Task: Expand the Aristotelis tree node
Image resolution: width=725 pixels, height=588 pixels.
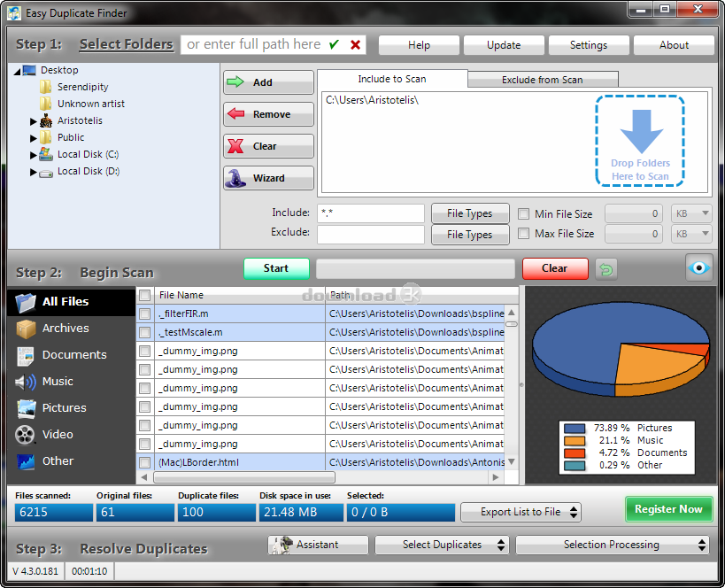Action: (33, 121)
